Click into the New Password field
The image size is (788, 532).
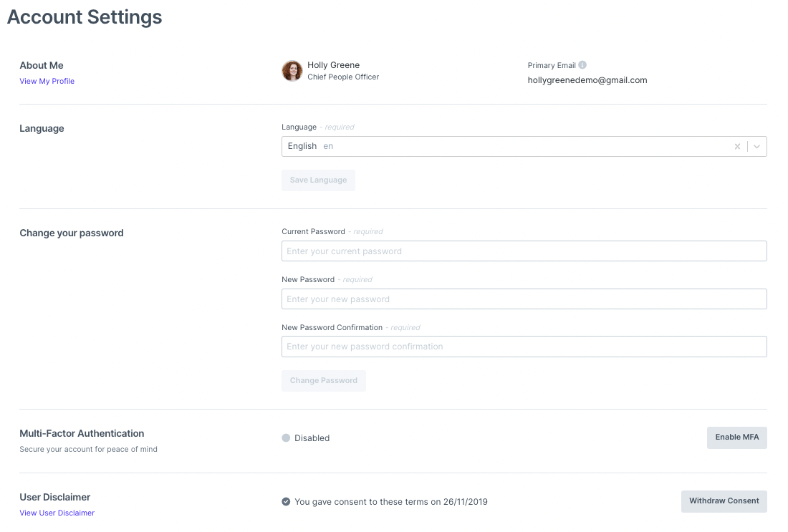[524, 299]
